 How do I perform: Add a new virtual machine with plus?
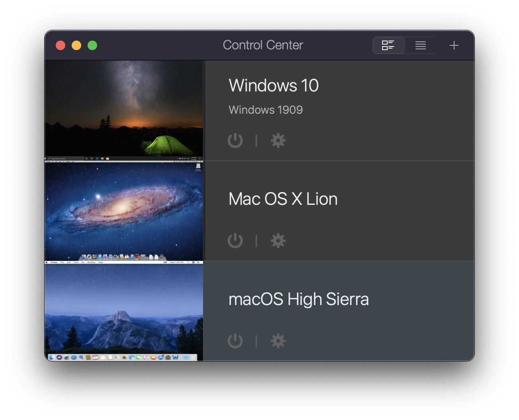[x=454, y=45]
